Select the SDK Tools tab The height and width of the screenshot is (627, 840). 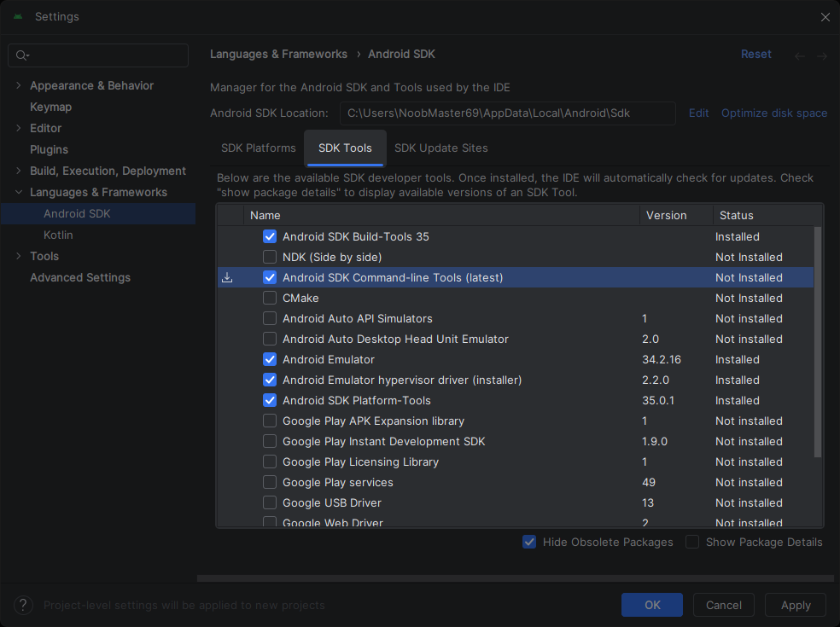click(345, 148)
